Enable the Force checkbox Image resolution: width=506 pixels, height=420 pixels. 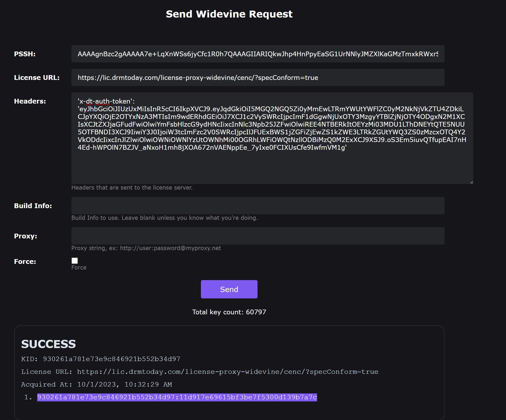pyautogui.click(x=75, y=261)
